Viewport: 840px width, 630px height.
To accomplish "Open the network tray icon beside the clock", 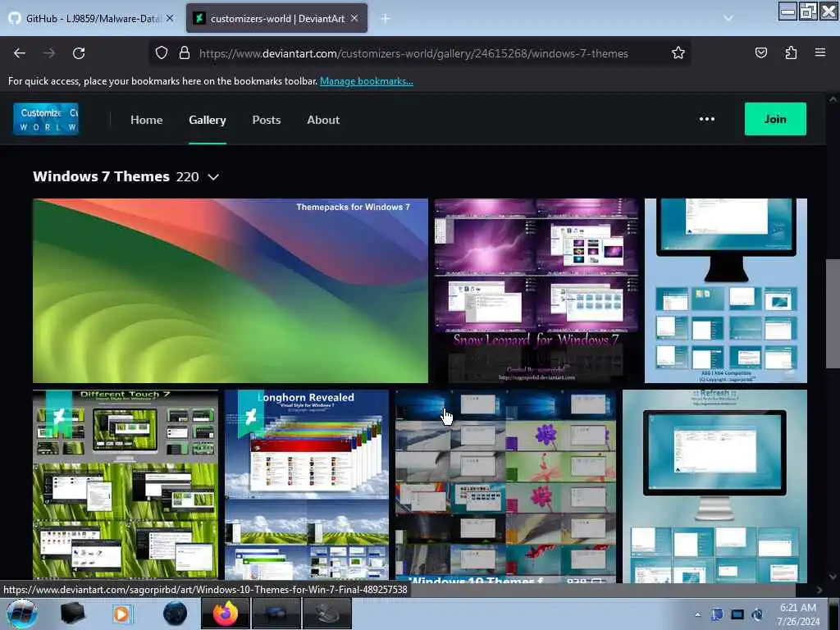I will click(x=757, y=614).
